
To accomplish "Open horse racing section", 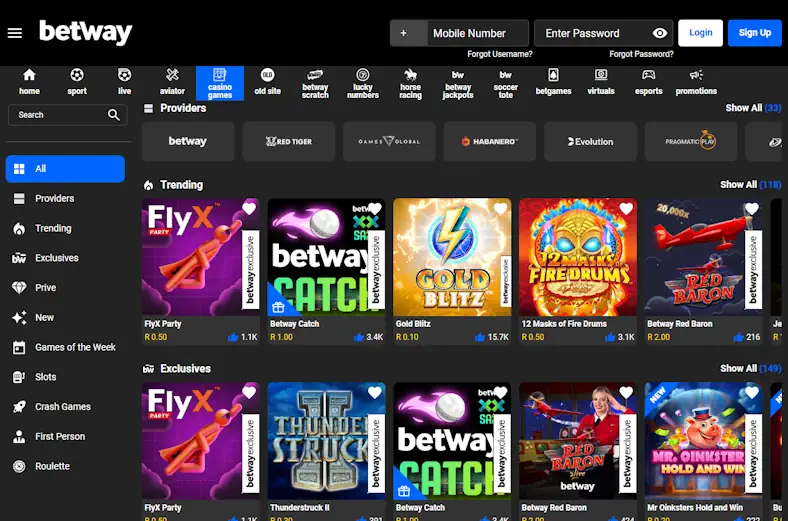I will tap(411, 83).
